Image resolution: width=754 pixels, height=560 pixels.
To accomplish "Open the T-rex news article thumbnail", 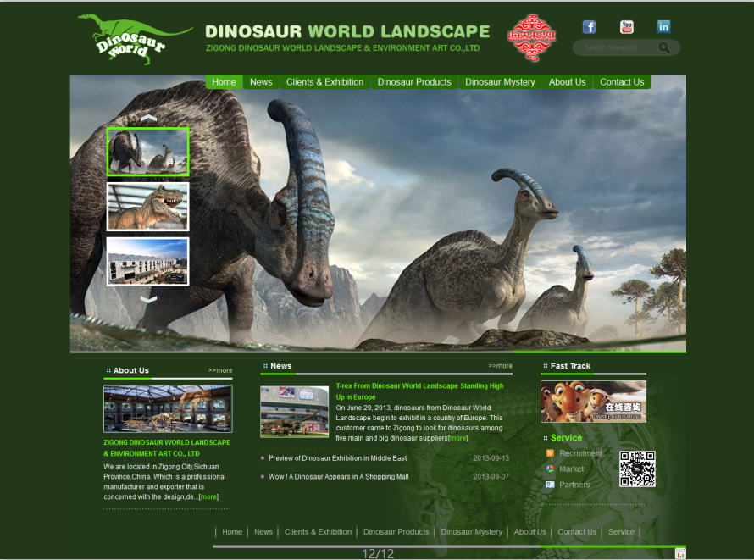I will pos(294,412).
